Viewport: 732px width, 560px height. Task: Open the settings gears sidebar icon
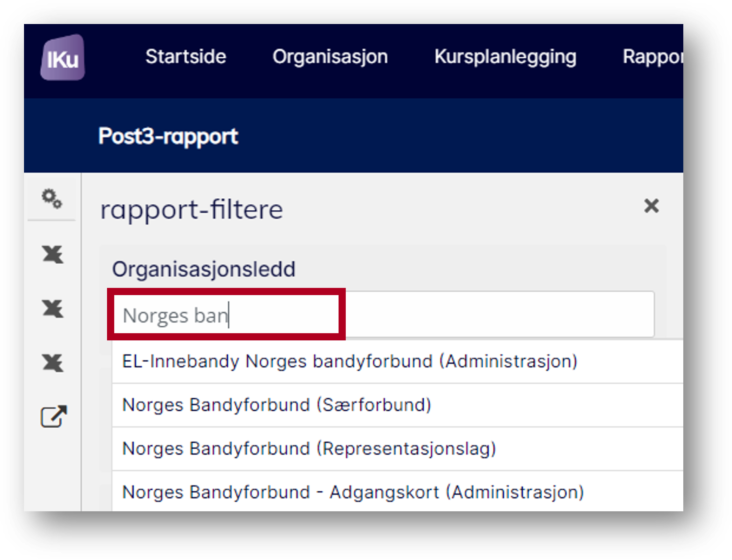click(x=52, y=198)
